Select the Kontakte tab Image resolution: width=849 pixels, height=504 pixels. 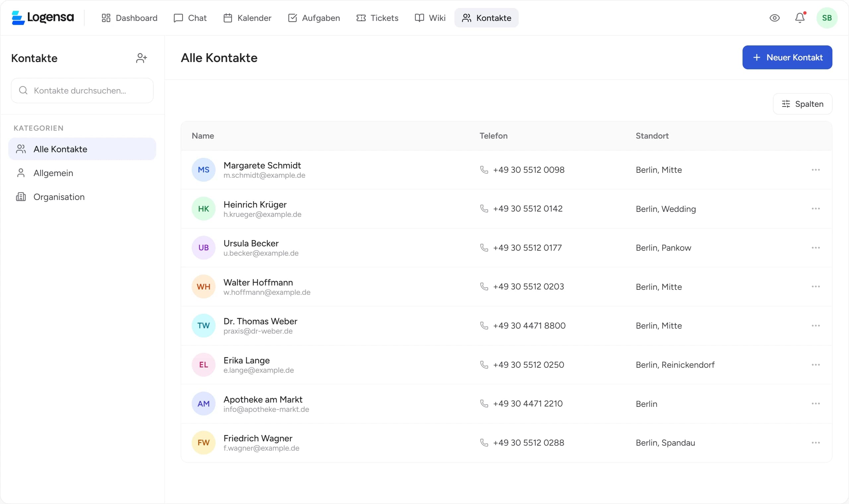click(486, 18)
